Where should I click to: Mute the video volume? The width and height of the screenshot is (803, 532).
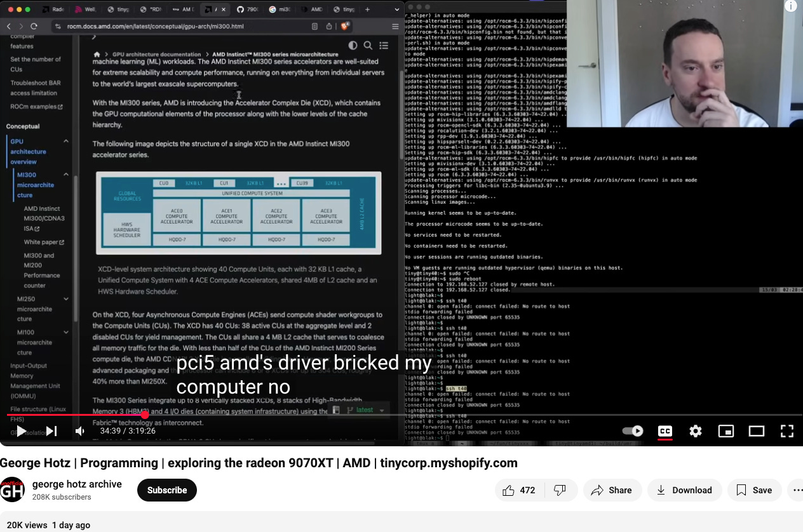pyautogui.click(x=80, y=431)
